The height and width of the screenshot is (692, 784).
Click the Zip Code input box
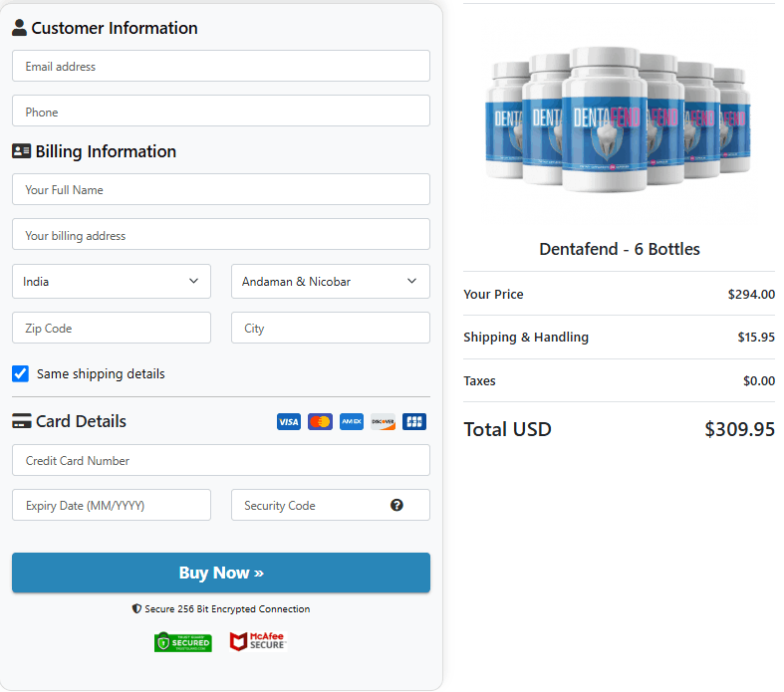click(111, 328)
